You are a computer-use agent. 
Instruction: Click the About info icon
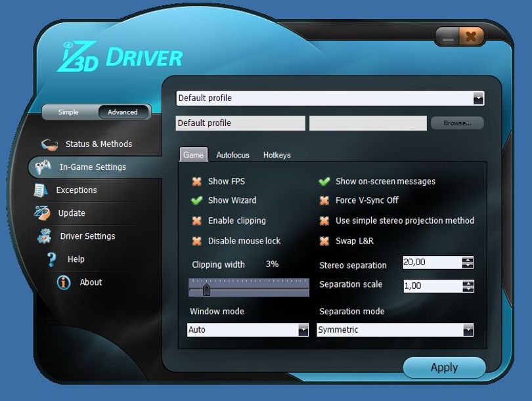click(x=64, y=282)
